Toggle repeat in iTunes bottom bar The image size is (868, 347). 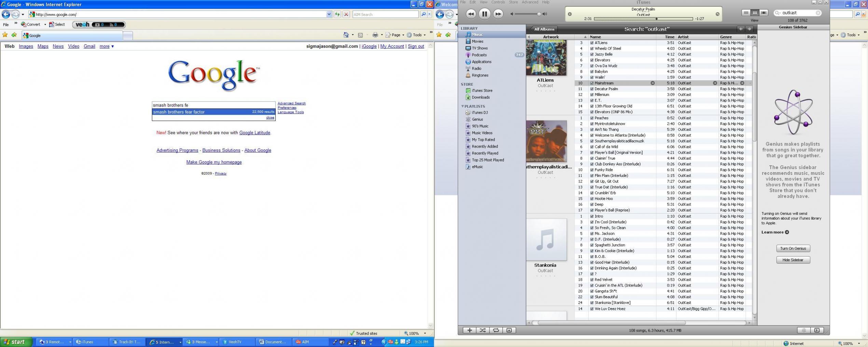point(496,330)
